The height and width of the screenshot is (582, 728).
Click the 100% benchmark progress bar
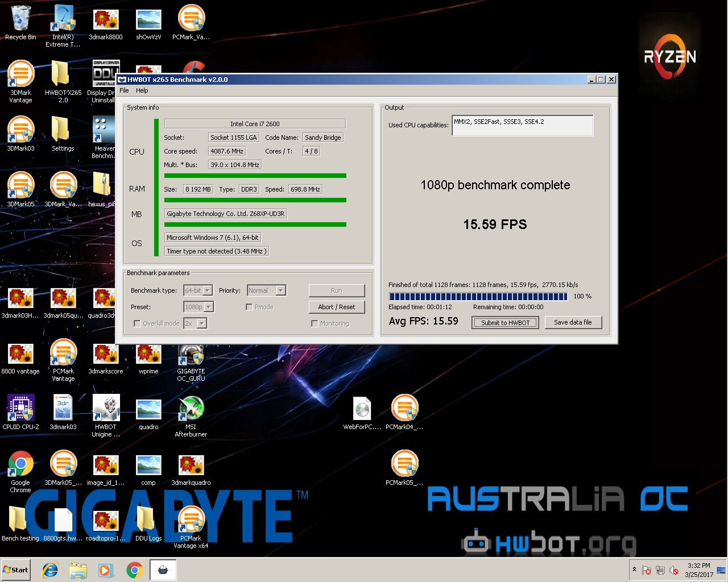(x=478, y=296)
